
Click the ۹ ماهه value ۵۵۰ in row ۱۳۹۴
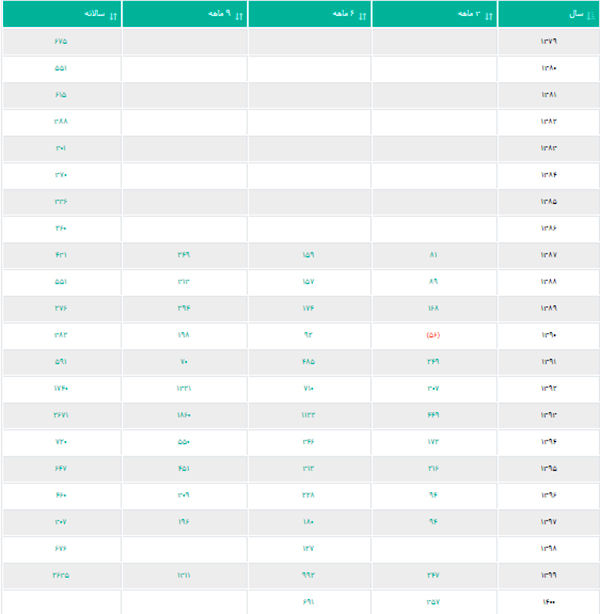click(x=184, y=442)
